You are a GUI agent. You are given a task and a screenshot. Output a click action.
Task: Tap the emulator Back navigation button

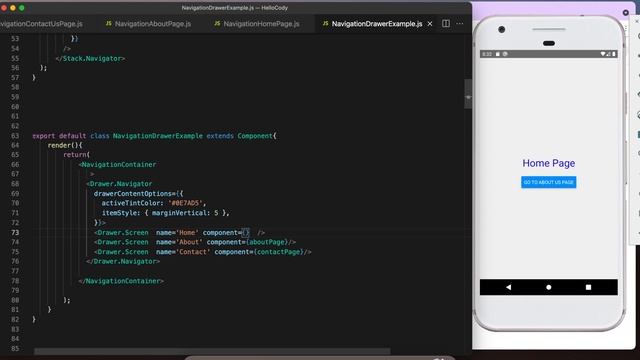click(508, 287)
